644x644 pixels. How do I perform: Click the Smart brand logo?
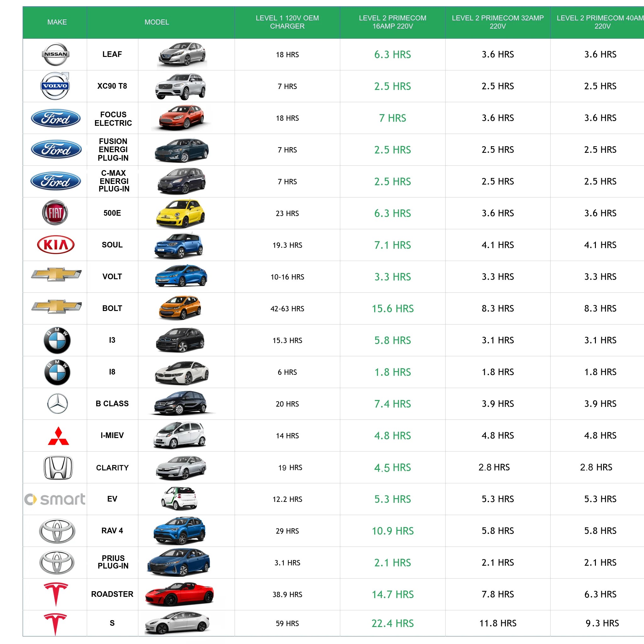click(55, 499)
